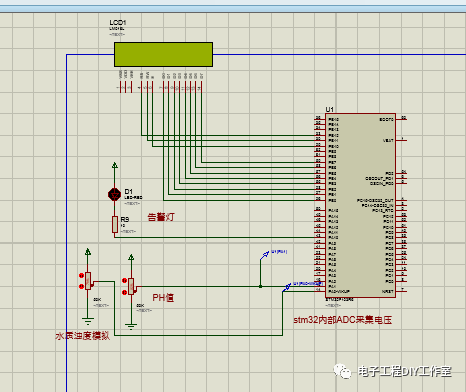
Task: Select the 告警灯 text label
Action: 161,217
